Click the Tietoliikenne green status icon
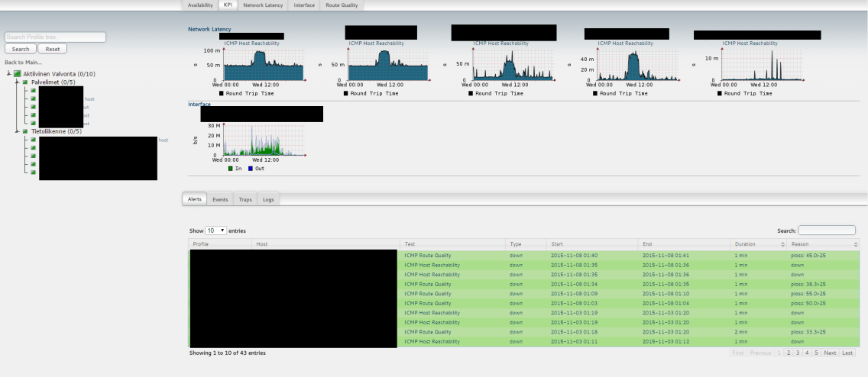This screenshot has width=868, height=377. [x=25, y=131]
